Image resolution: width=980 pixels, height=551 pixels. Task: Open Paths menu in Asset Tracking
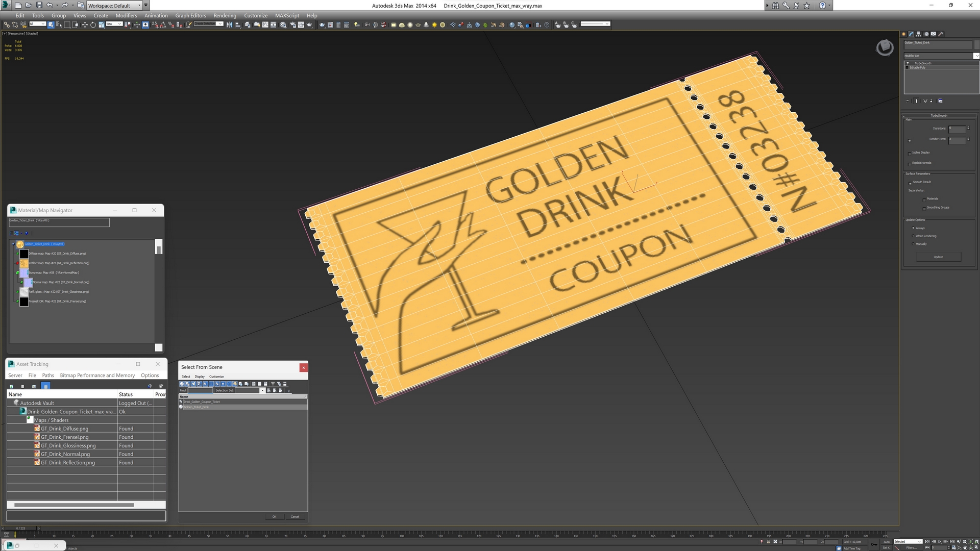pos(48,375)
